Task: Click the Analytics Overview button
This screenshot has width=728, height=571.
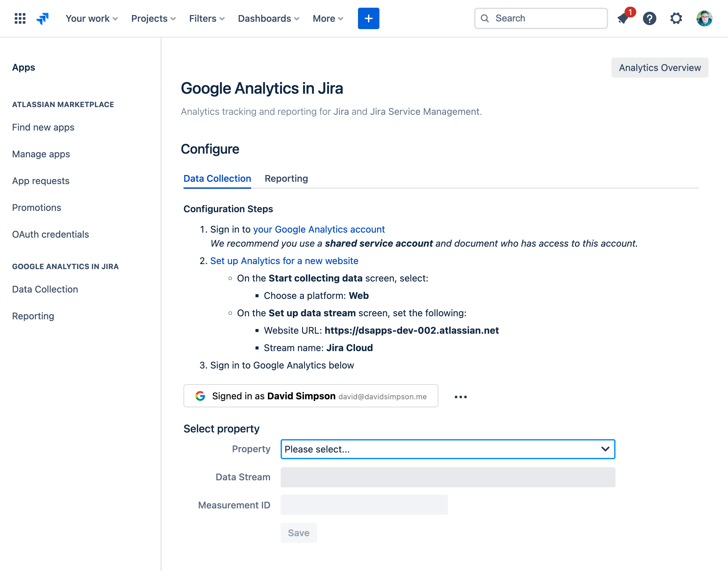Action: tap(659, 68)
